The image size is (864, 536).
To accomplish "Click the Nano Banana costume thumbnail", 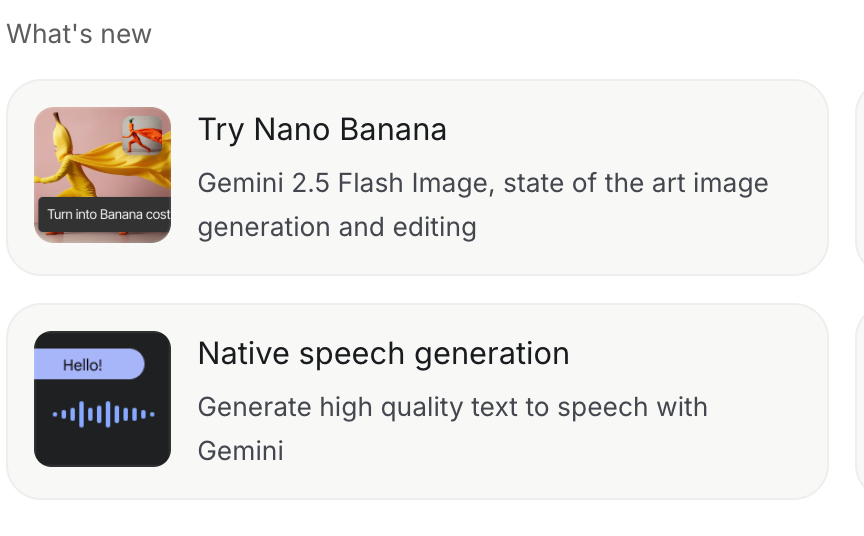I will tap(102, 175).
